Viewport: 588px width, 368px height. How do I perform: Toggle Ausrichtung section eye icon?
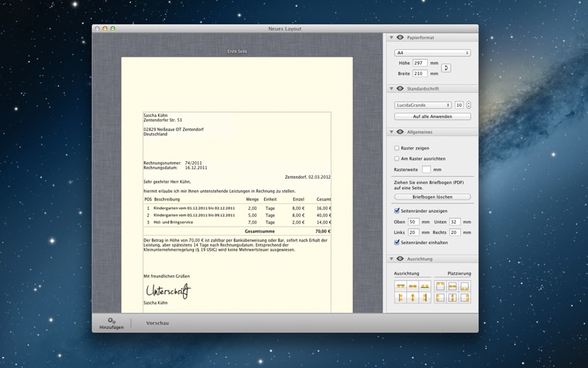point(400,259)
